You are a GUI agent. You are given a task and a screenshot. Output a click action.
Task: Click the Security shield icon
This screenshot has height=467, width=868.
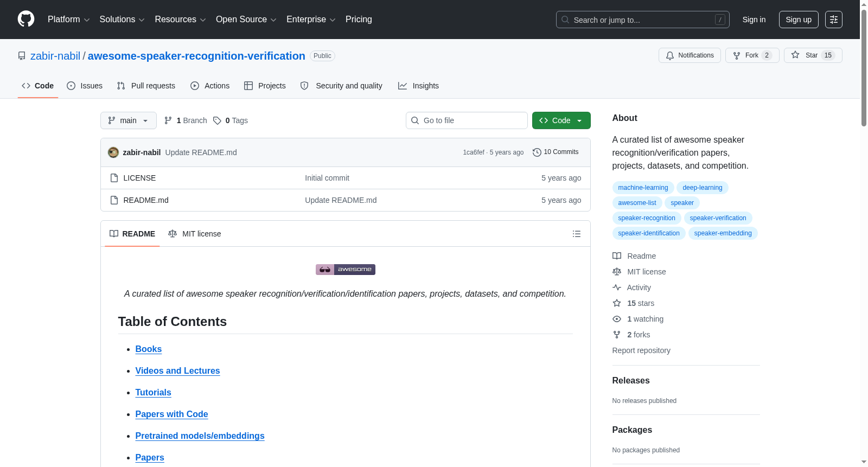(304, 86)
